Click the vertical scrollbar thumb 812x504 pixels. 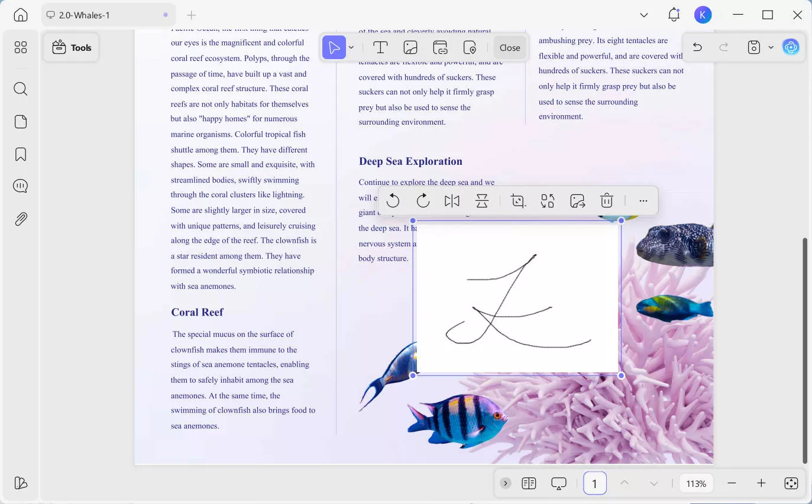coord(804,351)
